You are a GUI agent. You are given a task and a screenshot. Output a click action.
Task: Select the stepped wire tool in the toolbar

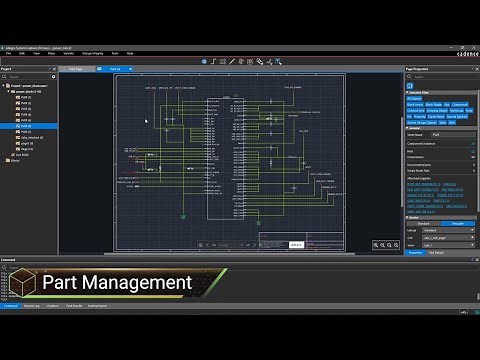214,61
